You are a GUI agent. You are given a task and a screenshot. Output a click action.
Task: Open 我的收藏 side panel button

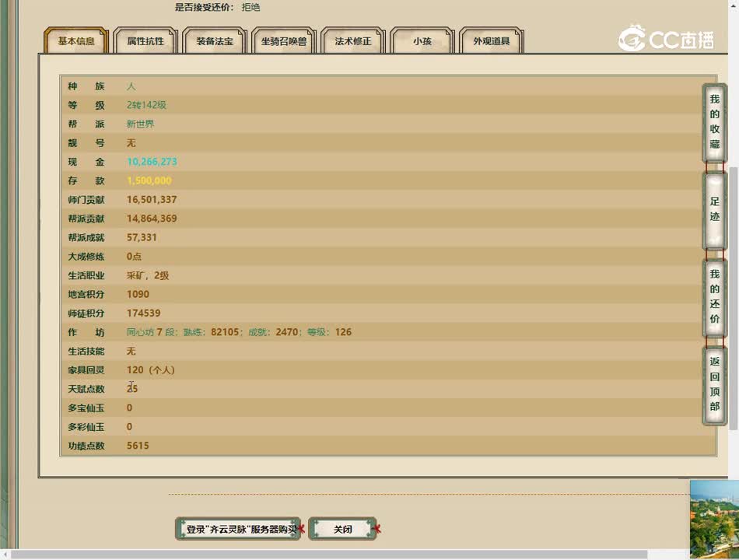[x=714, y=122]
